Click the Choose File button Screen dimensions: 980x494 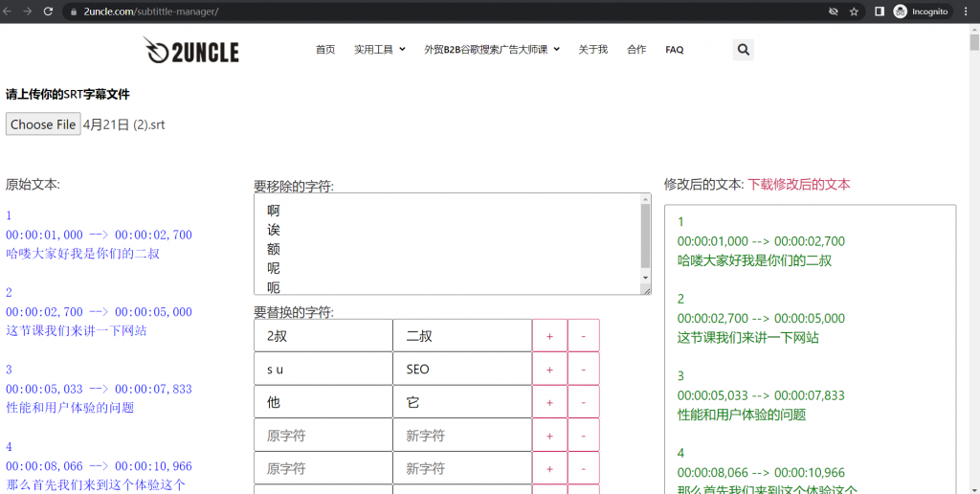[43, 123]
